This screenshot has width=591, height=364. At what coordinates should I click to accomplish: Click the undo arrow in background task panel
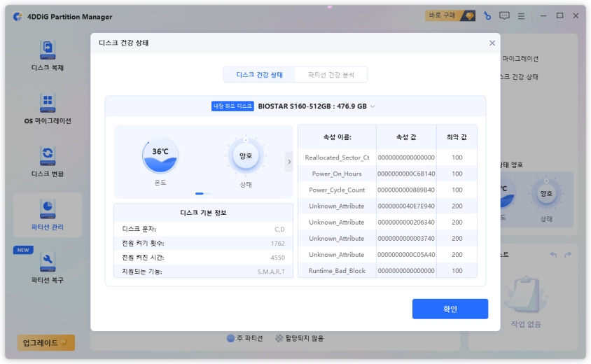tap(553, 255)
